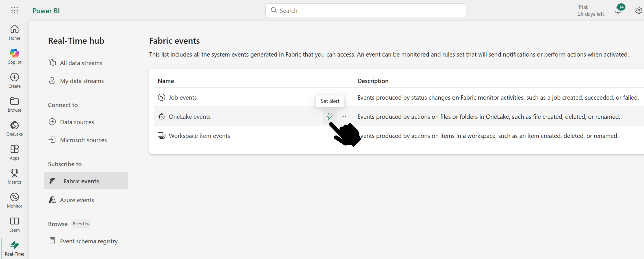644x259 pixels.
Task: Click the Set alert lightning icon
Action: 330,116
